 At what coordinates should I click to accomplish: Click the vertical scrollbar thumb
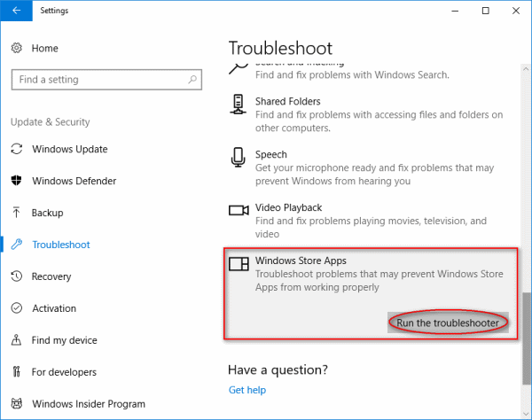526,338
